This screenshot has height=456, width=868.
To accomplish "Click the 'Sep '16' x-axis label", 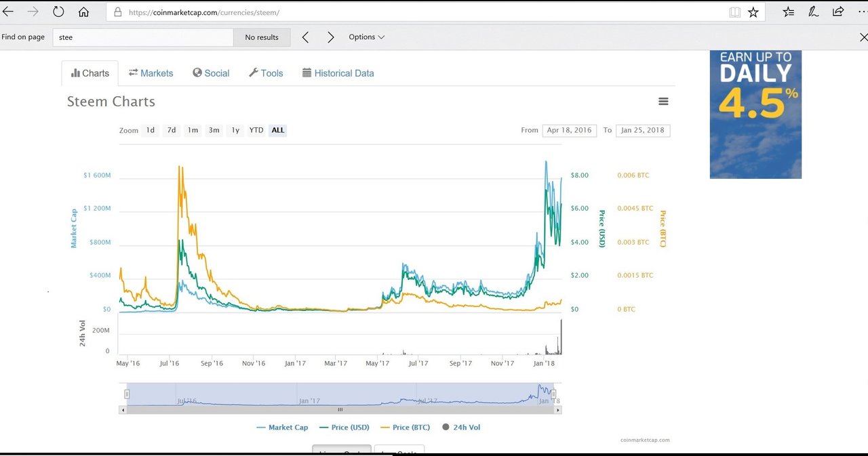I will pos(212,364).
